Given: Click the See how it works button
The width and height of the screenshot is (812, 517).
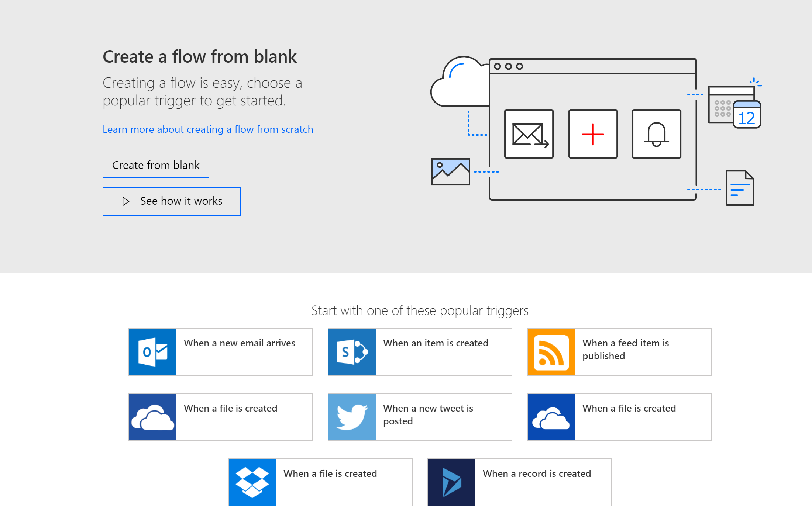Looking at the screenshot, I should coord(172,201).
